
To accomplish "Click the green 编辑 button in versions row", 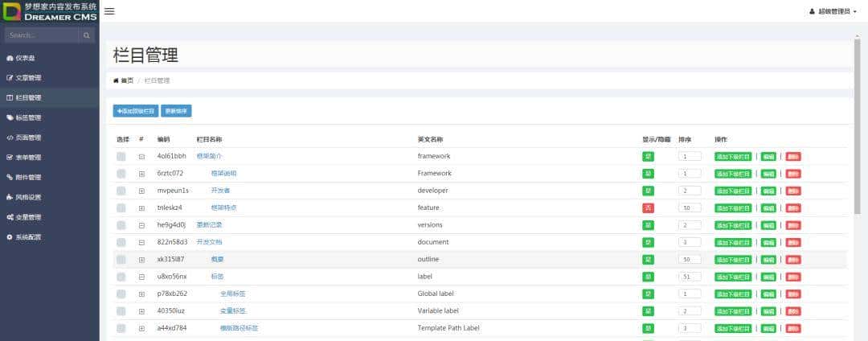I will pyautogui.click(x=768, y=225).
